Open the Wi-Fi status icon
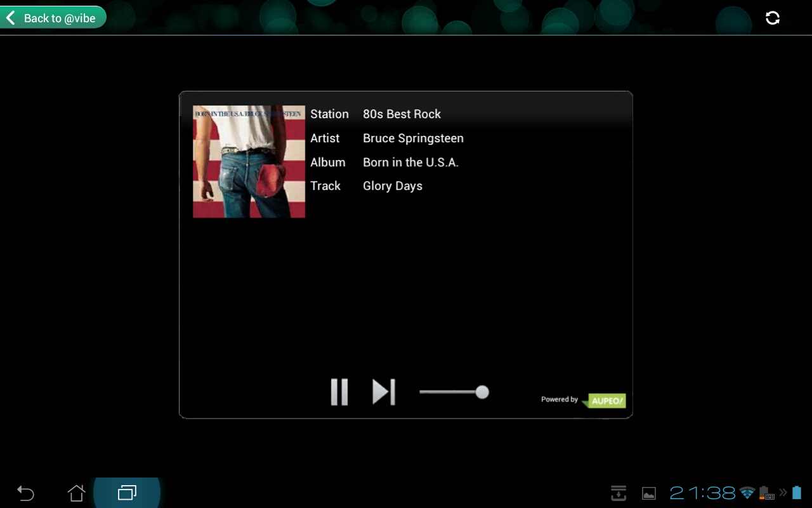This screenshot has height=508, width=812. tap(747, 493)
